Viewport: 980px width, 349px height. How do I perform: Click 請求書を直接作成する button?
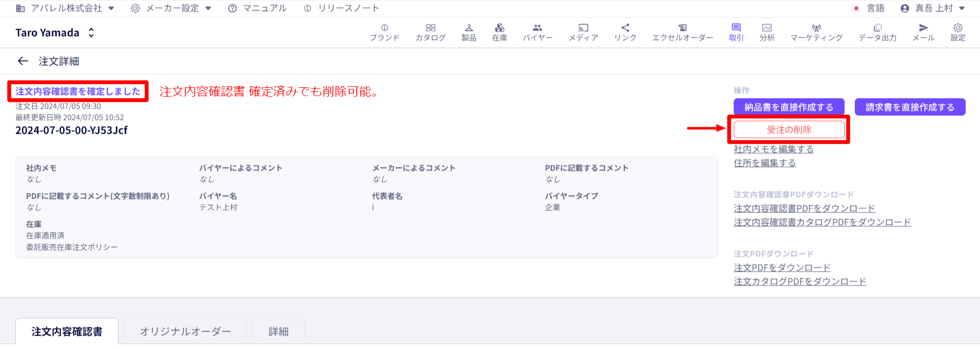click(910, 107)
